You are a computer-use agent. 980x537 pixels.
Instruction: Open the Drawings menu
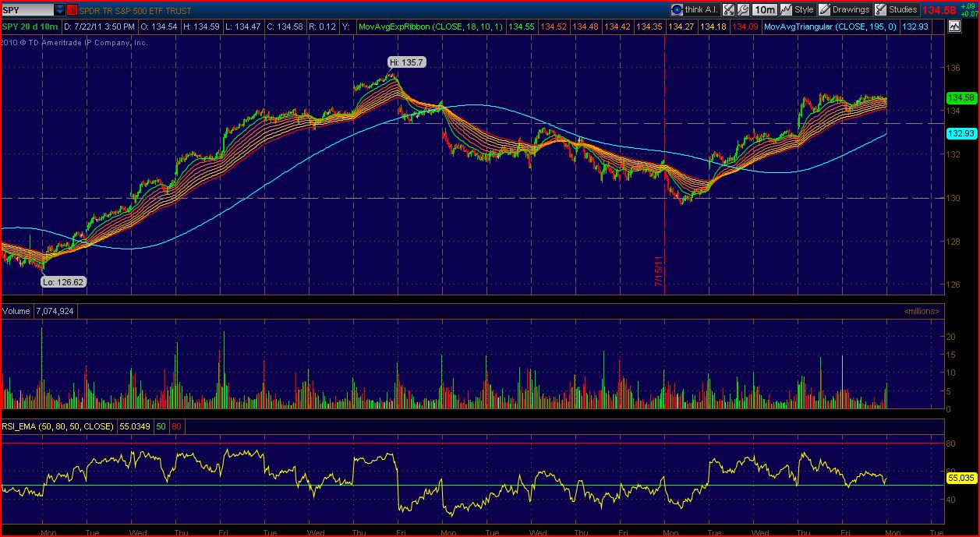coord(844,10)
